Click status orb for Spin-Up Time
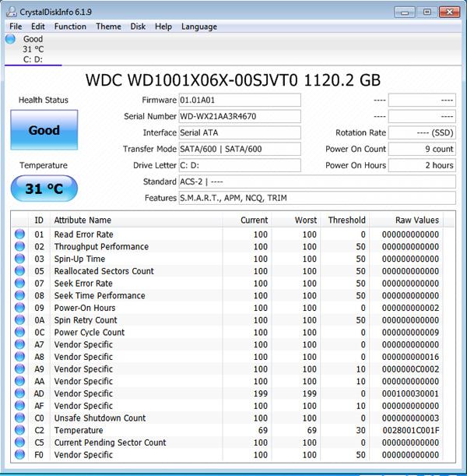Screen dimensions: 467x476 (x=19, y=259)
